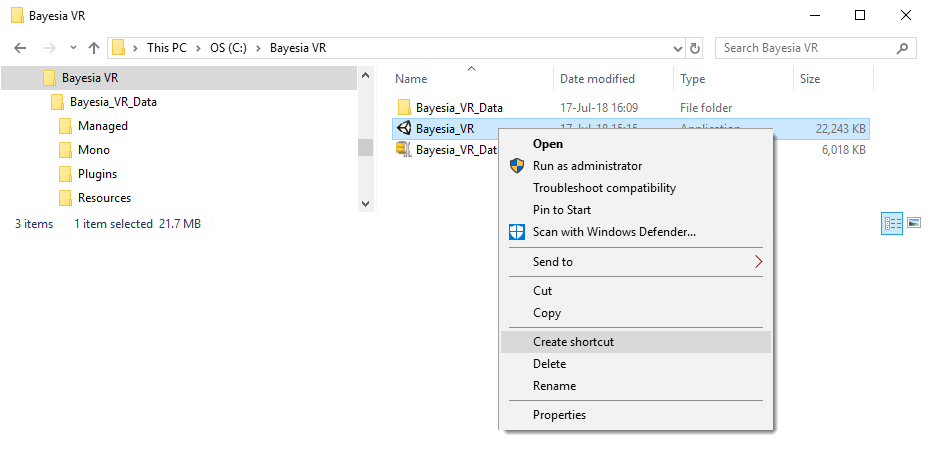The image size is (930, 450).
Task: Open Properties from the context menu
Action: [559, 415]
